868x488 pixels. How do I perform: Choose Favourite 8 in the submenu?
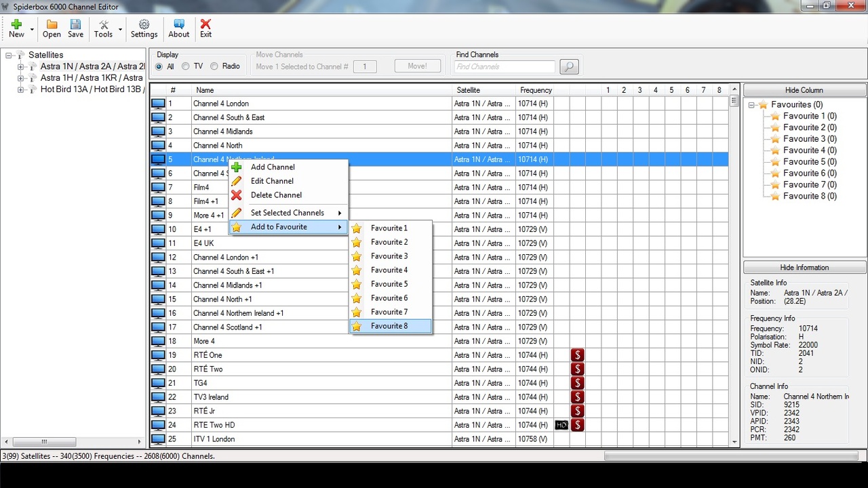tap(389, 326)
